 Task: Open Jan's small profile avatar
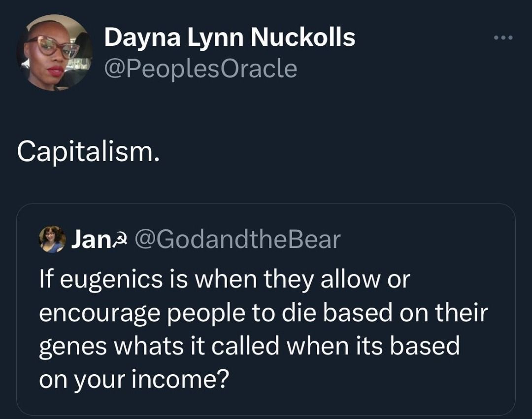52,239
